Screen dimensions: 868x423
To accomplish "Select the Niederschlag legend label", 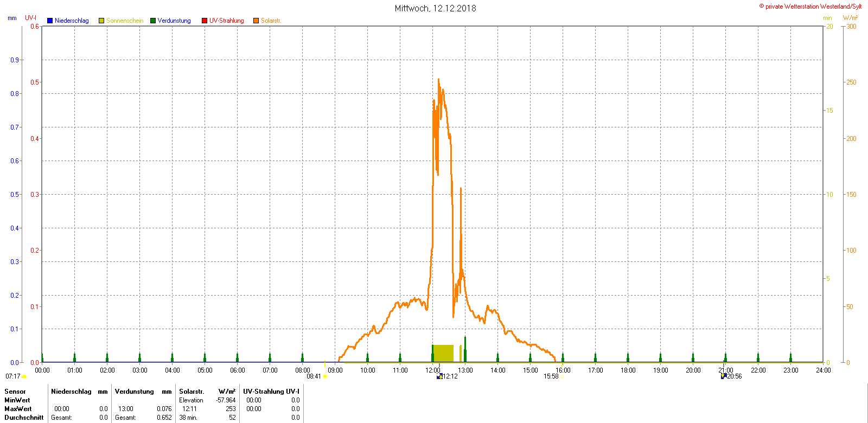I will coord(72,21).
